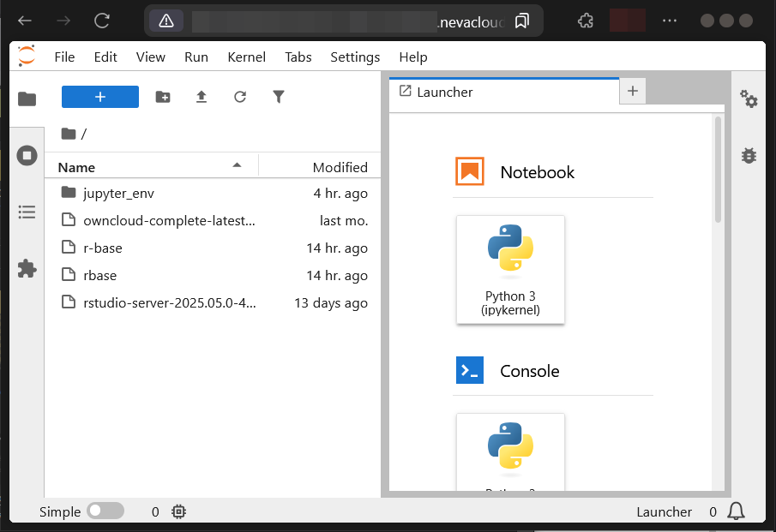This screenshot has height=532, width=776.
Task: Select the owncloud-complete-latest file
Action: (x=213, y=220)
